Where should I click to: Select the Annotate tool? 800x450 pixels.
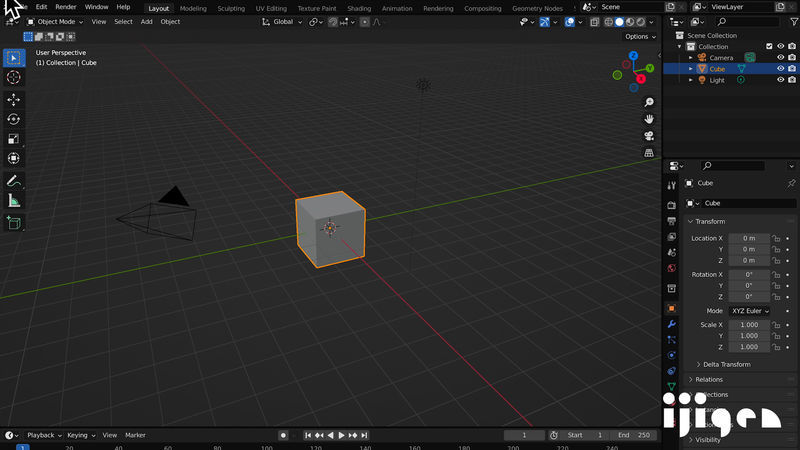tap(14, 181)
